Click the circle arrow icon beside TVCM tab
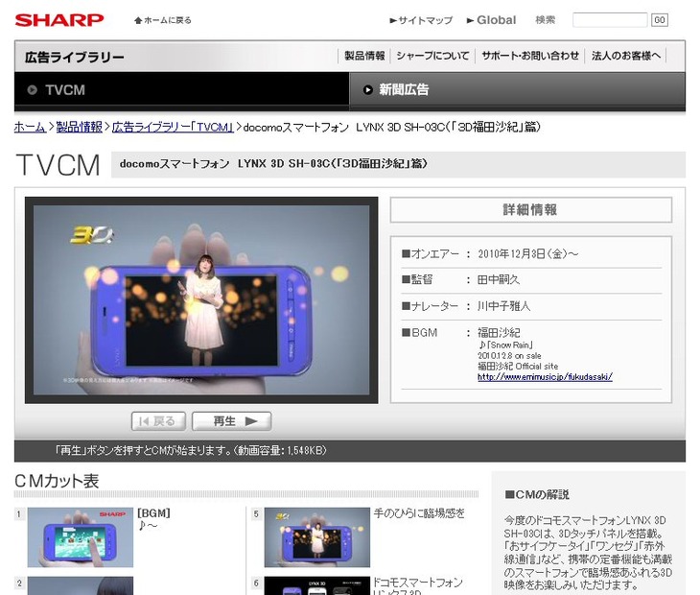Screen dimensions: 700x595 tap(33, 90)
